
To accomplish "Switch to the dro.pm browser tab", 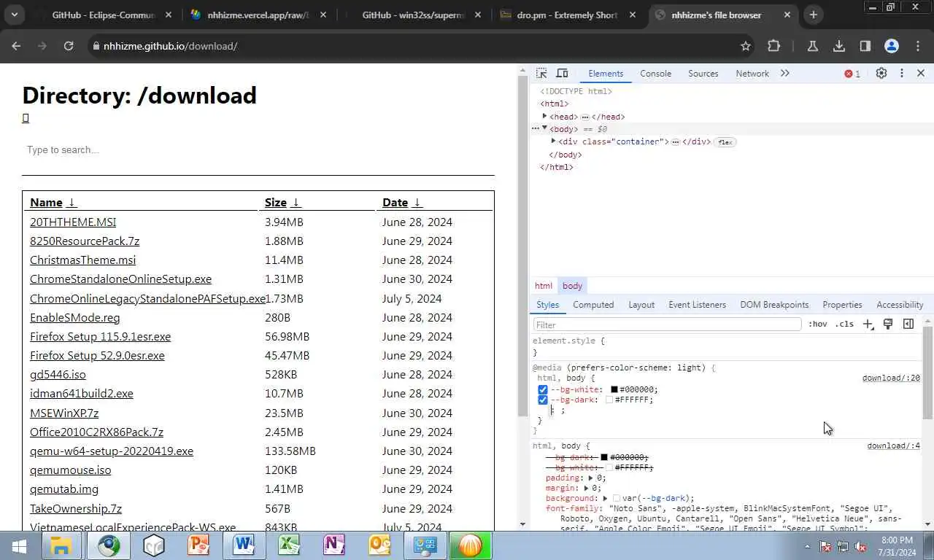I will click(568, 15).
